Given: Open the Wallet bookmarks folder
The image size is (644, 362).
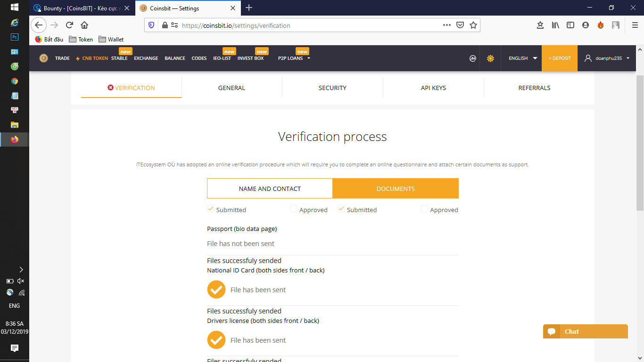Looking at the screenshot, I should 111,39.
